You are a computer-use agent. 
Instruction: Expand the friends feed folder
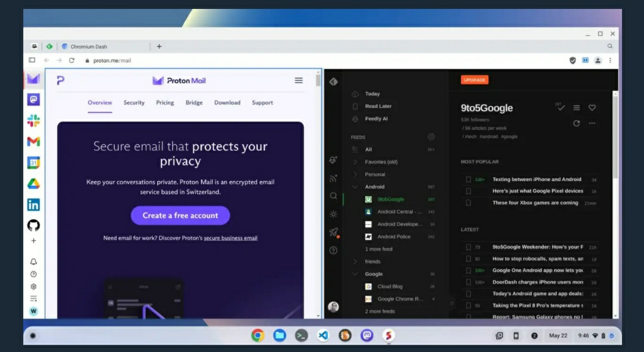355,261
